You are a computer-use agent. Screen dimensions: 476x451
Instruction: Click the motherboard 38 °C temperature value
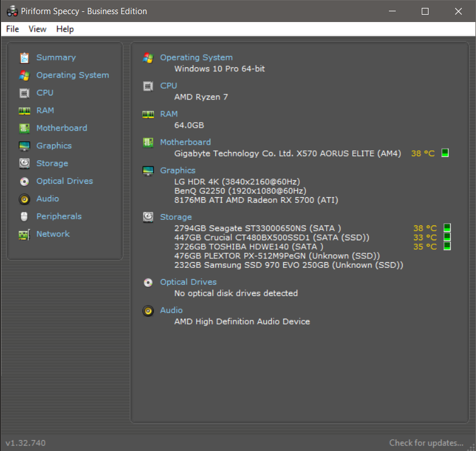423,154
